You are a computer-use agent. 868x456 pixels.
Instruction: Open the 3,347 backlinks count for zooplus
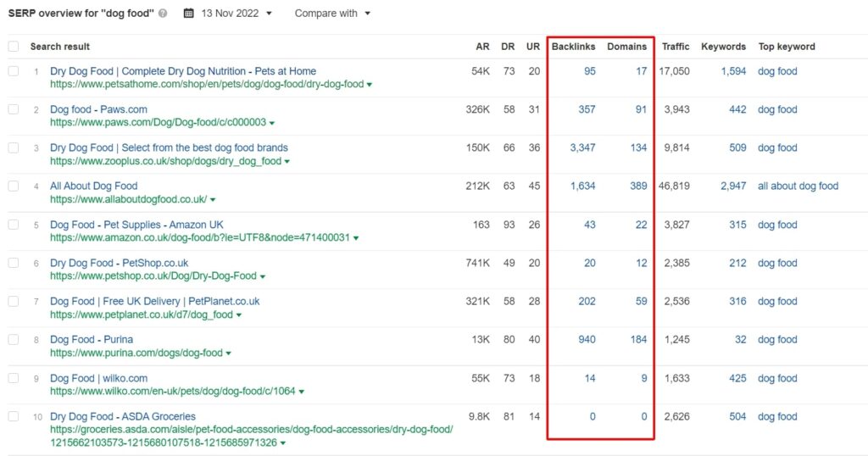[583, 147]
